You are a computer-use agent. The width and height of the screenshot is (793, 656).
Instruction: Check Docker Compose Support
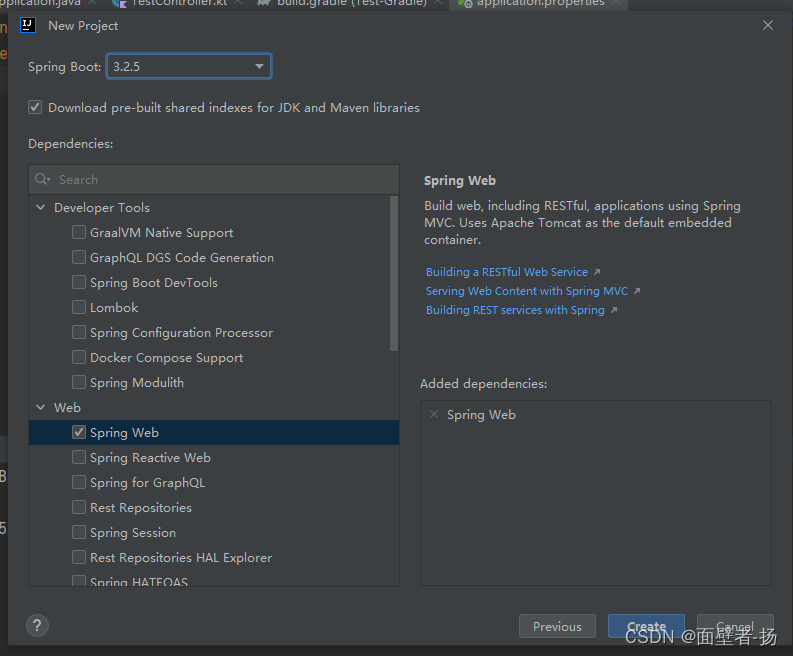click(x=79, y=357)
